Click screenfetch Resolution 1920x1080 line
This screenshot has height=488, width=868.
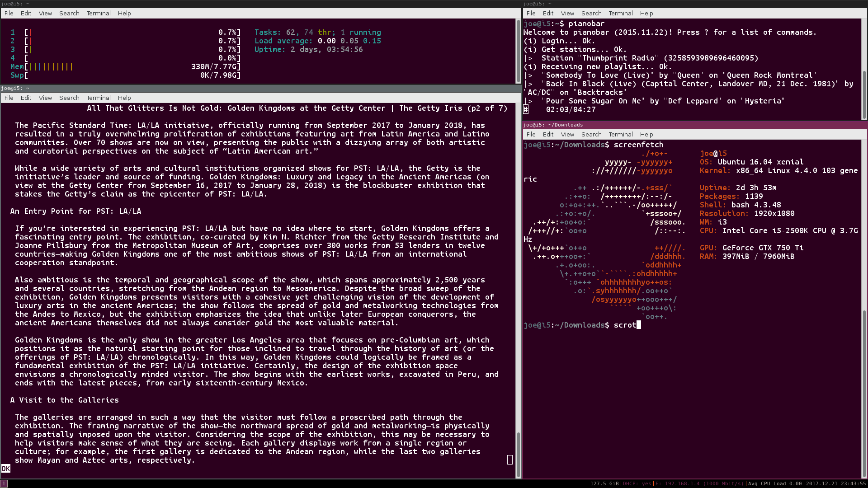[x=747, y=213]
